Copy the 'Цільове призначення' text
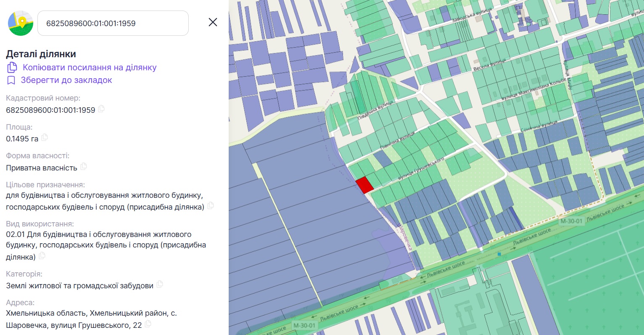The width and height of the screenshot is (644, 335). (211, 205)
